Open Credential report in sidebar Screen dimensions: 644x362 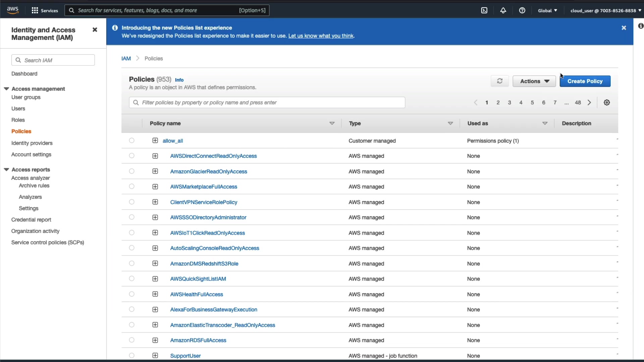(x=31, y=220)
